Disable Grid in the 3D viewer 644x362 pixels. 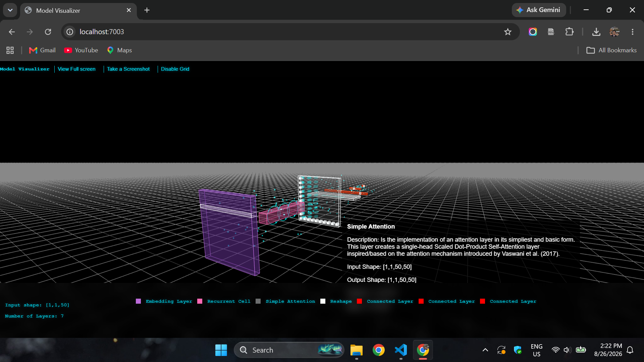point(175,69)
